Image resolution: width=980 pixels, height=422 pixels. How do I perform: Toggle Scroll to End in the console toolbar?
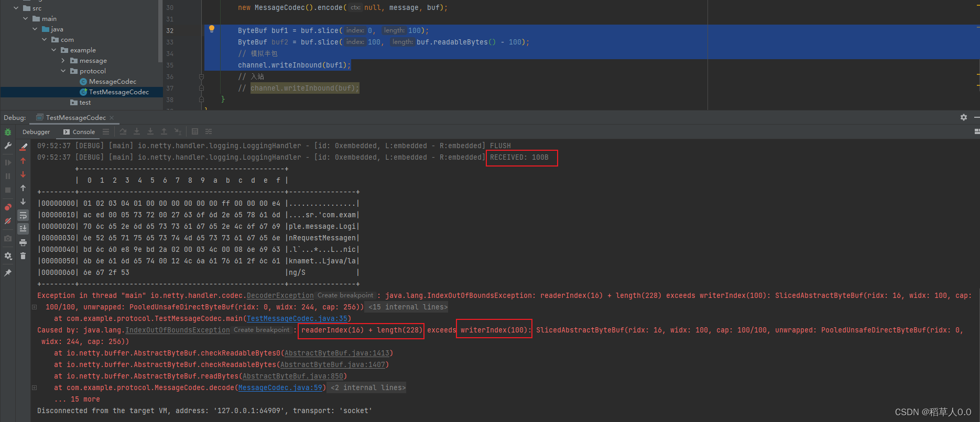(23, 229)
